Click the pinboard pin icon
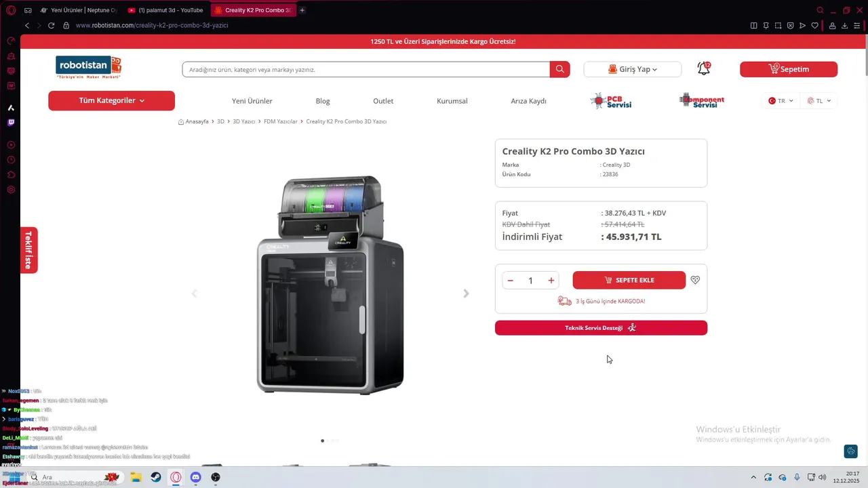The height and width of the screenshot is (488, 868). pyautogui.click(x=766, y=25)
